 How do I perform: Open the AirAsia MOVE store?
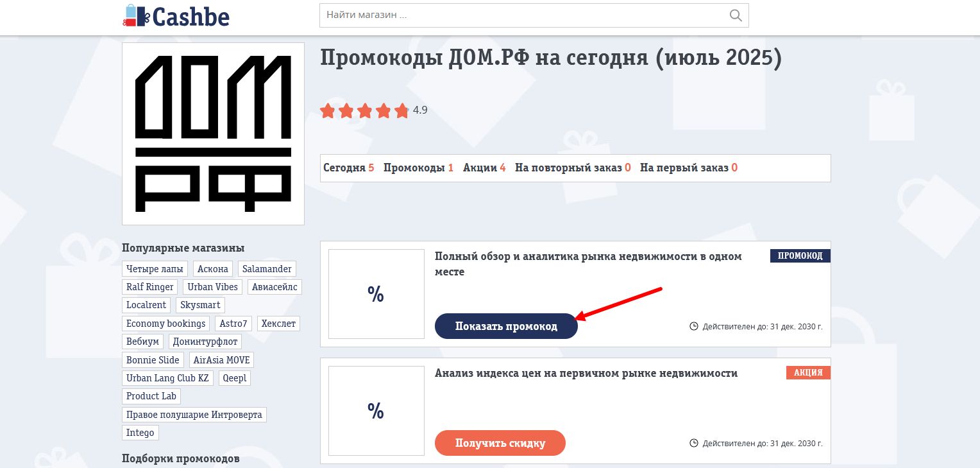pos(222,360)
